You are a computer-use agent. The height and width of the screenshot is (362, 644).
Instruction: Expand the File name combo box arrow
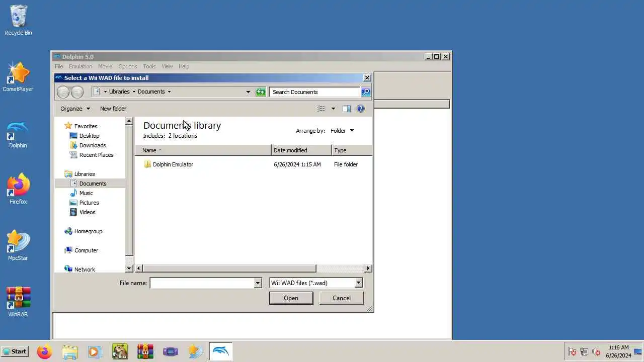tap(258, 283)
